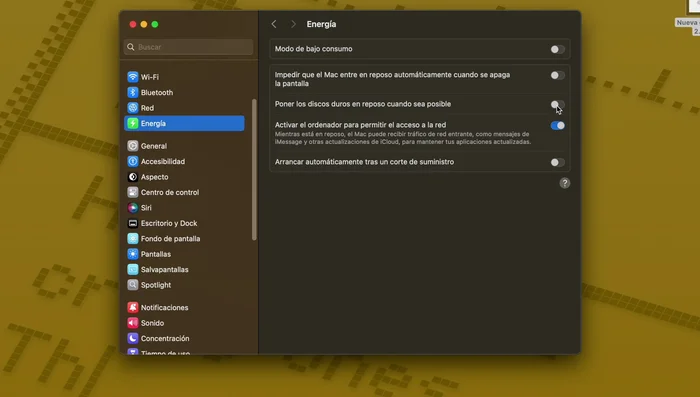Open Wi-Fi settings pane
This screenshot has width=700, height=397.
pos(184,77)
